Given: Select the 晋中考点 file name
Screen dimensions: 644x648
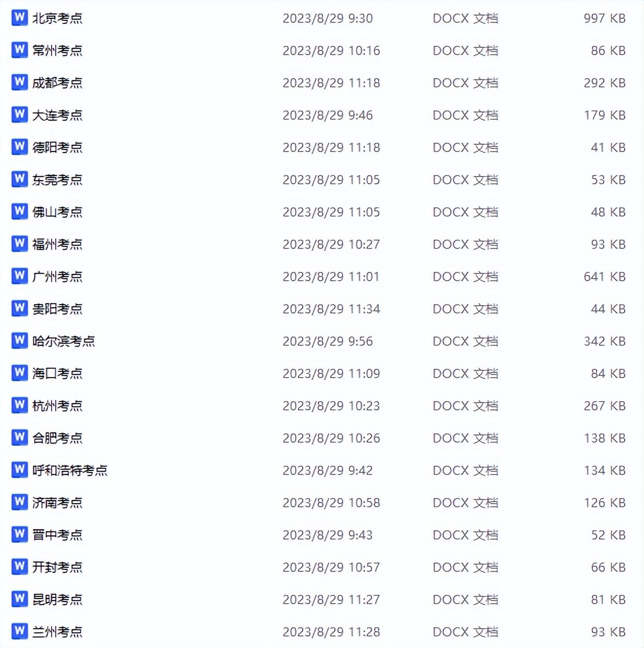Looking at the screenshot, I should coord(57,535).
